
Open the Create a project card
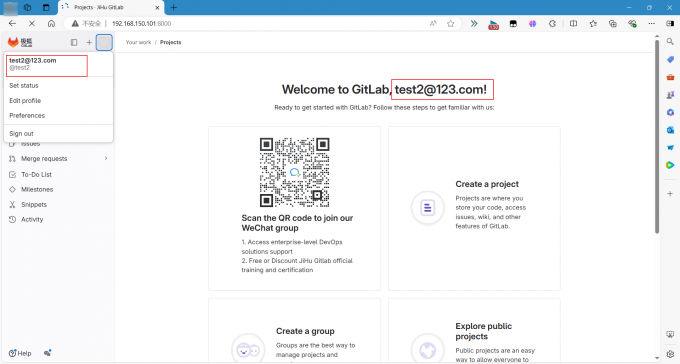click(474, 208)
